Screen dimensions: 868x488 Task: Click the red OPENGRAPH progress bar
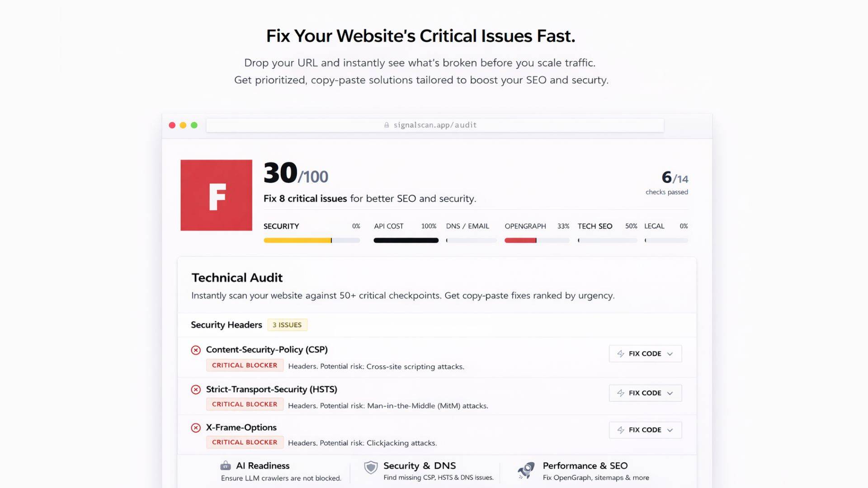coord(520,240)
